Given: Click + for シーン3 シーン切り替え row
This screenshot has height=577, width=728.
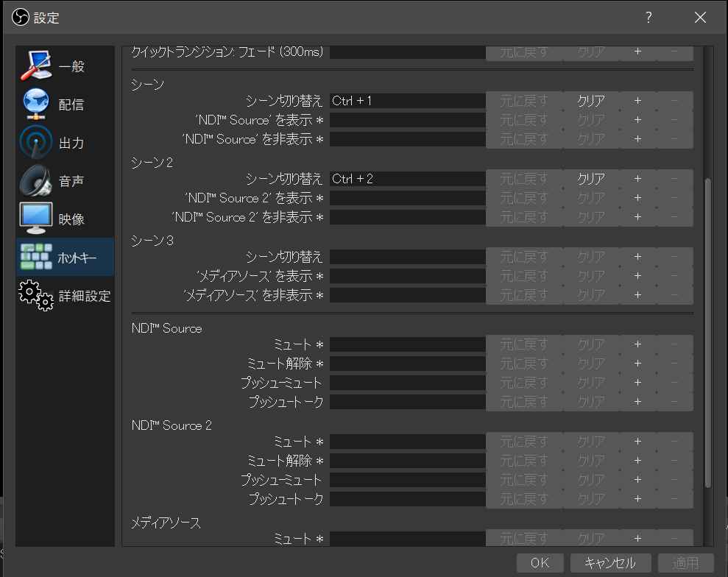Looking at the screenshot, I should click(x=637, y=257).
